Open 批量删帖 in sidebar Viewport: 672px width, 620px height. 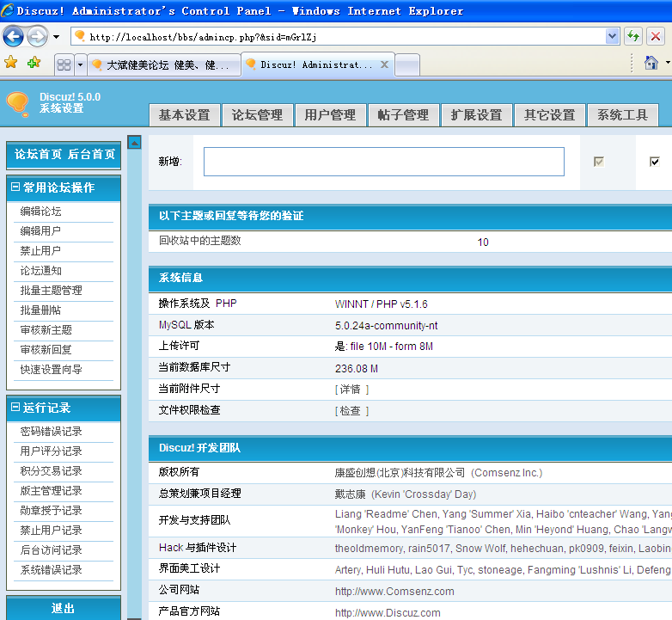(x=40, y=310)
